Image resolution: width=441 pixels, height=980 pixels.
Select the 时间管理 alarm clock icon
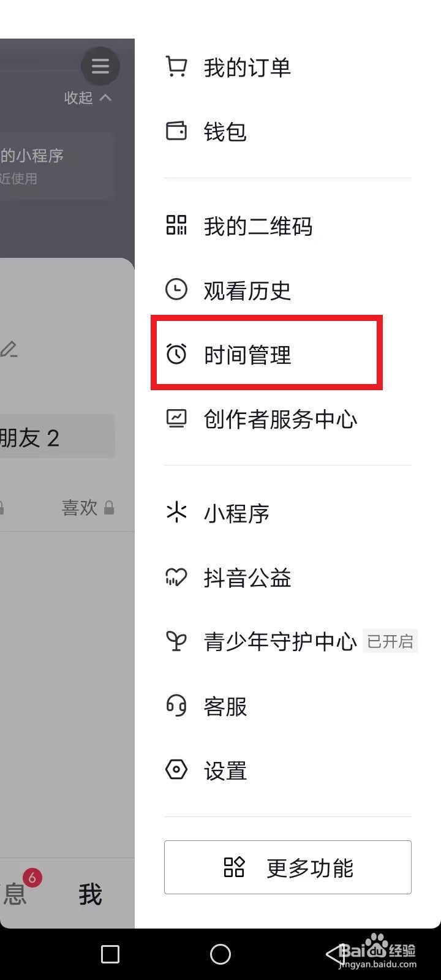176,354
